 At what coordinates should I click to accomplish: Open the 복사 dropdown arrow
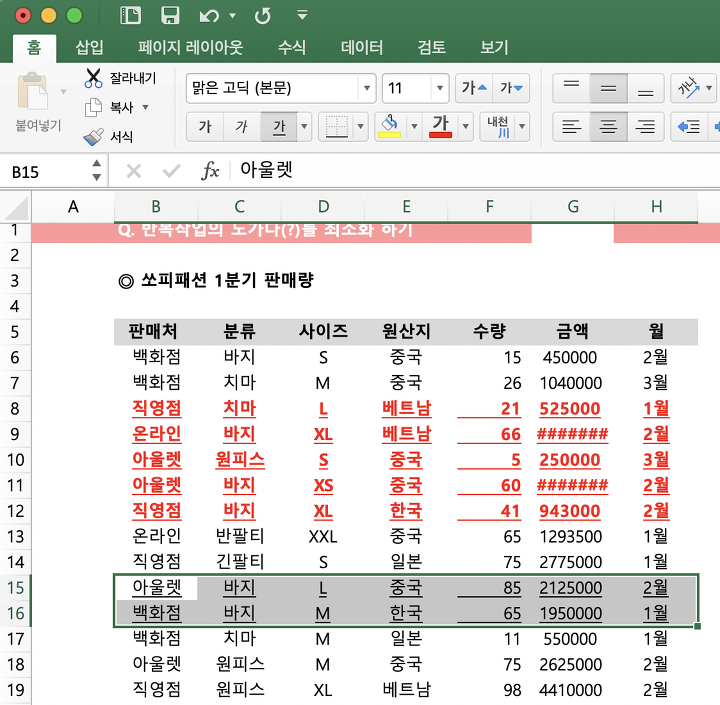click(146, 107)
